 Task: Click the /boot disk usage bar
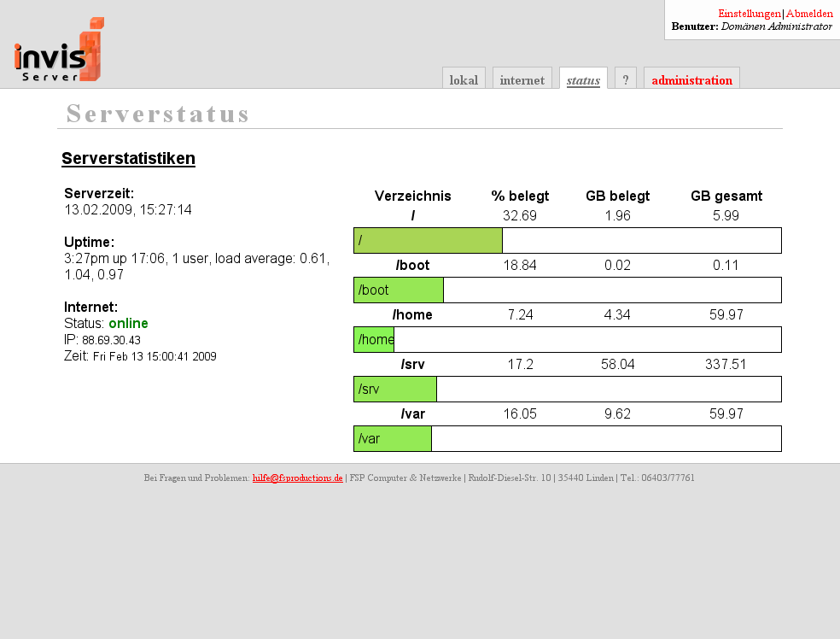click(567, 290)
